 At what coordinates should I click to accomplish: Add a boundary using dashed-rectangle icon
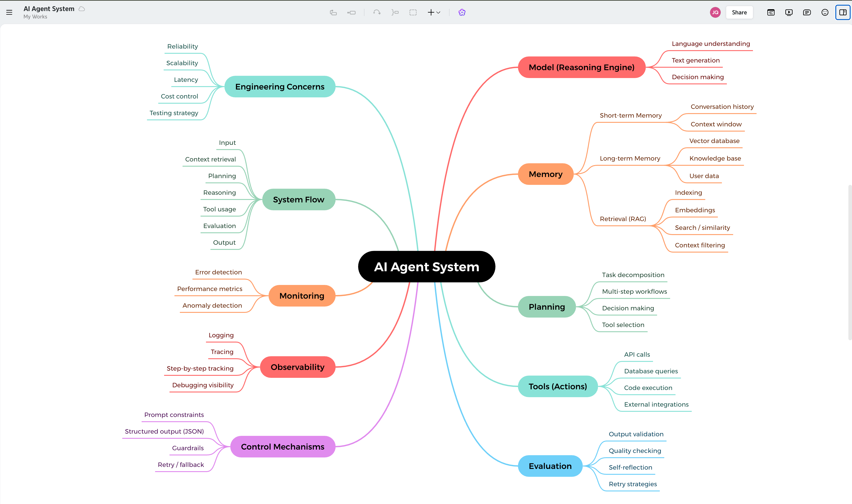[413, 13]
